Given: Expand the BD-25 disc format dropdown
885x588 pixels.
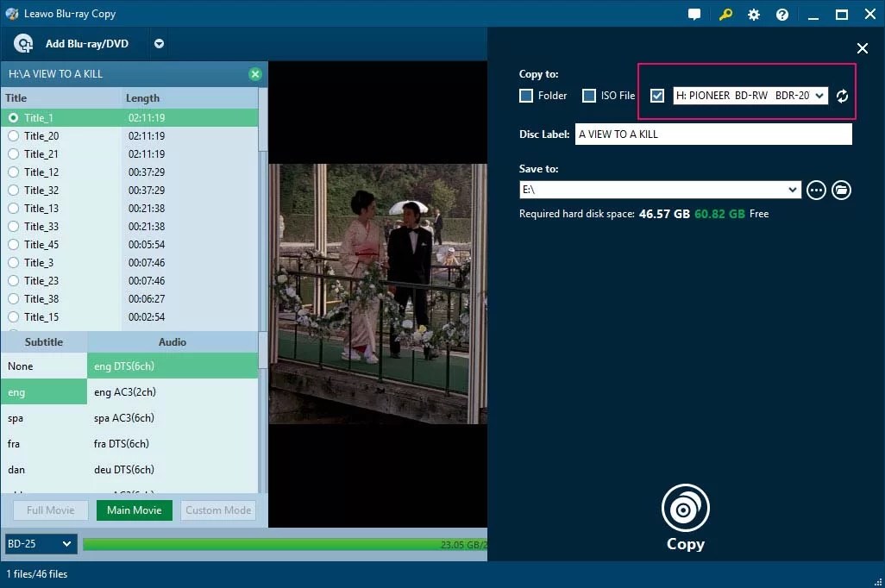Looking at the screenshot, I should 40,543.
